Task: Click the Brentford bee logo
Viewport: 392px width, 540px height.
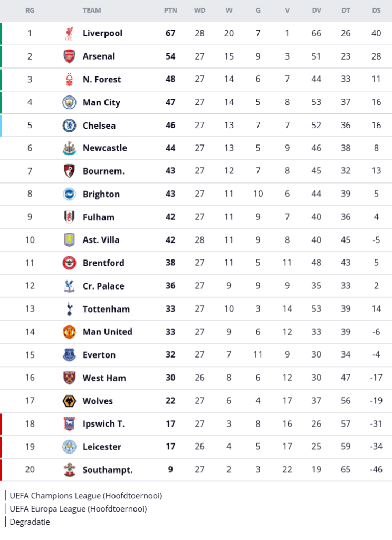Action: 69,263
